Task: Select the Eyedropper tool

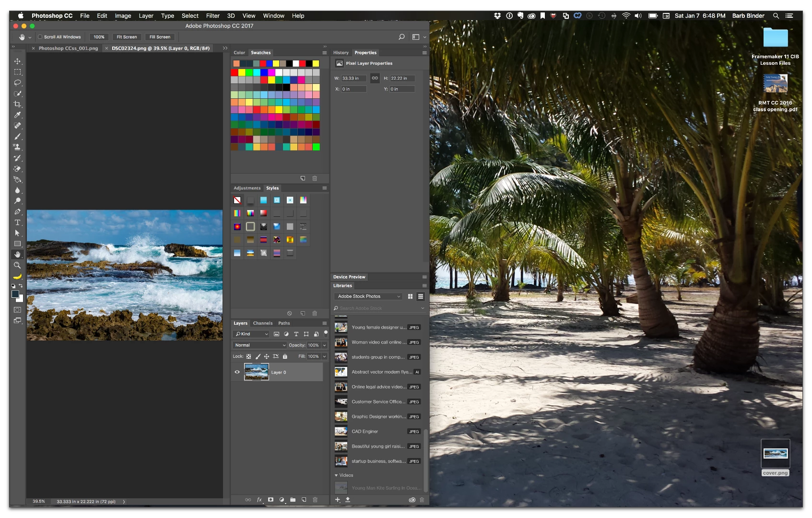Action: 17,115
